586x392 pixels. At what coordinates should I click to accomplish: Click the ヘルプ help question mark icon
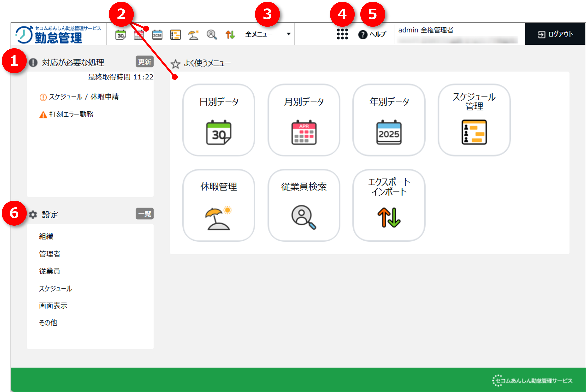click(x=363, y=34)
